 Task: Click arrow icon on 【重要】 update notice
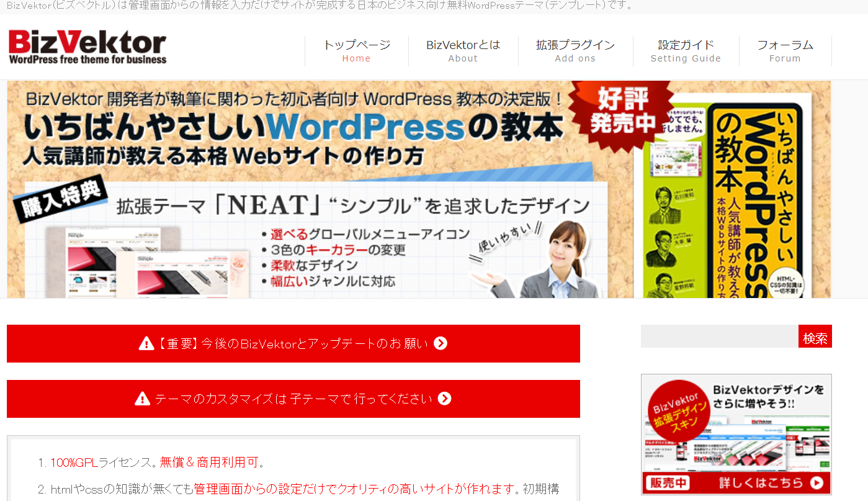pyautogui.click(x=441, y=343)
